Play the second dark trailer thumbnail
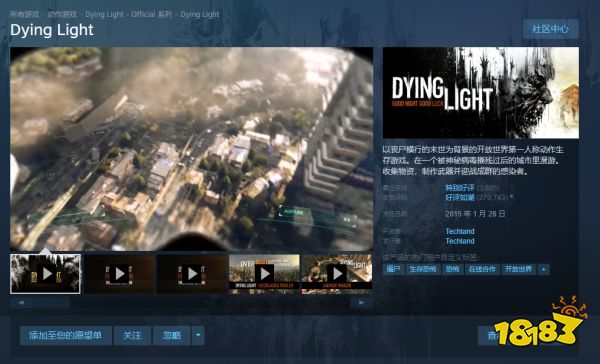The width and height of the screenshot is (600, 364). (x=119, y=274)
